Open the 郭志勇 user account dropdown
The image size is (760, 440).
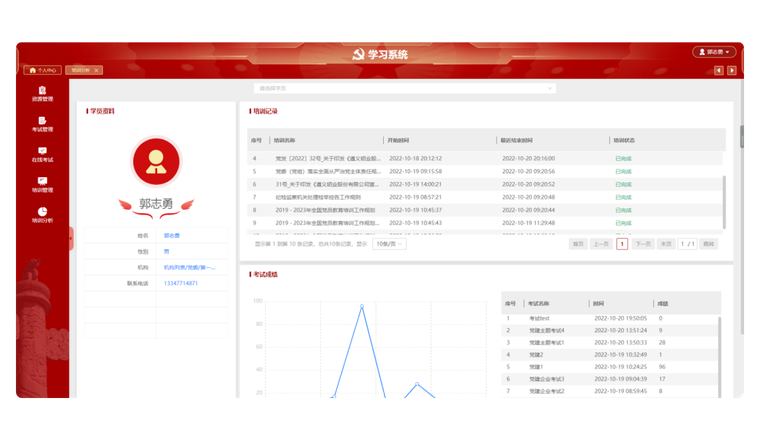(714, 52)
